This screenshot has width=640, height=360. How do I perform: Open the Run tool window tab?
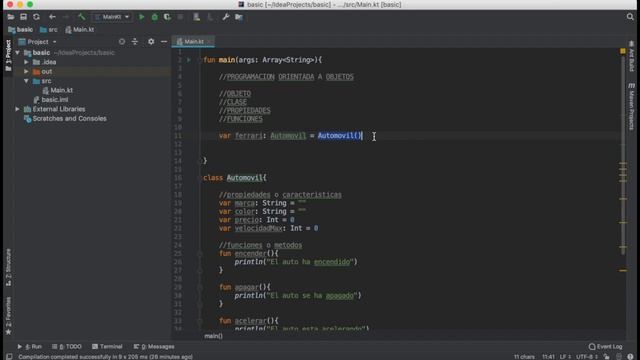(29, 347)
